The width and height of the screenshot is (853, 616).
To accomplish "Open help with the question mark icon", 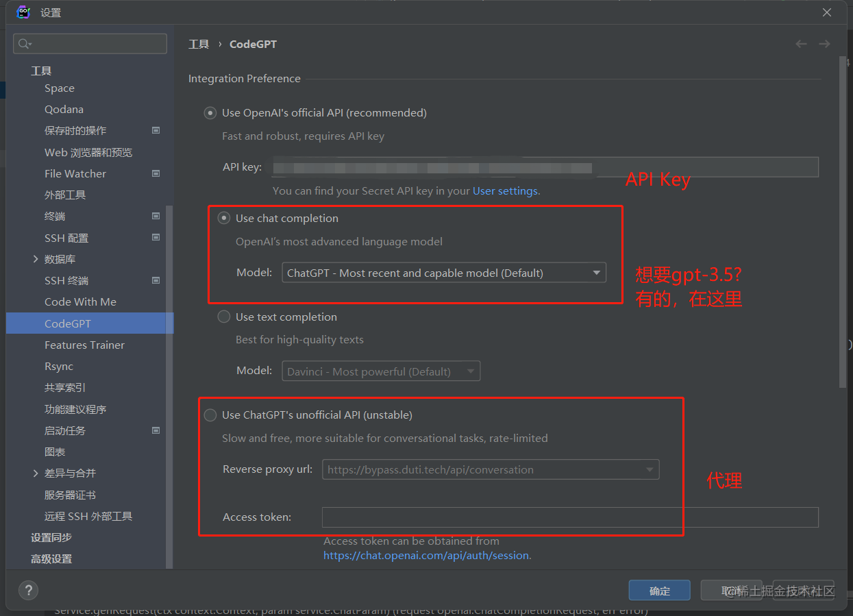I will click(28, 590).
